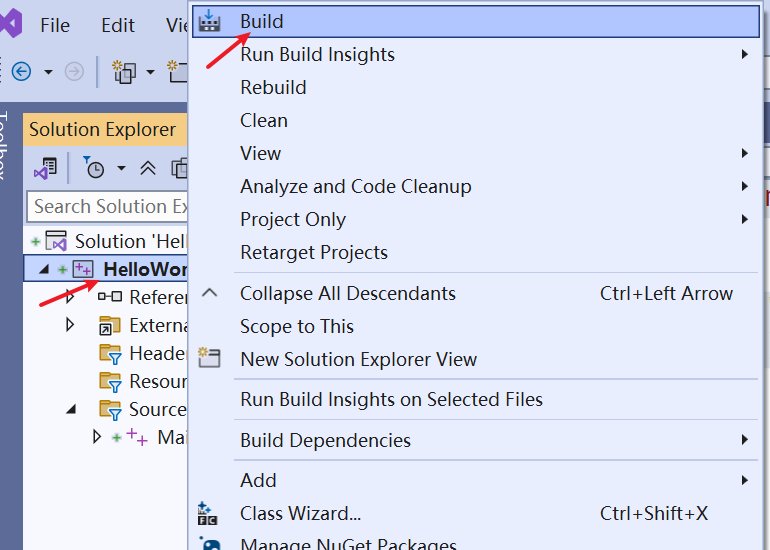770x550 pixels.
Task: Click the New Solution Explorer View icon
Action: click(x=209, y=359)
